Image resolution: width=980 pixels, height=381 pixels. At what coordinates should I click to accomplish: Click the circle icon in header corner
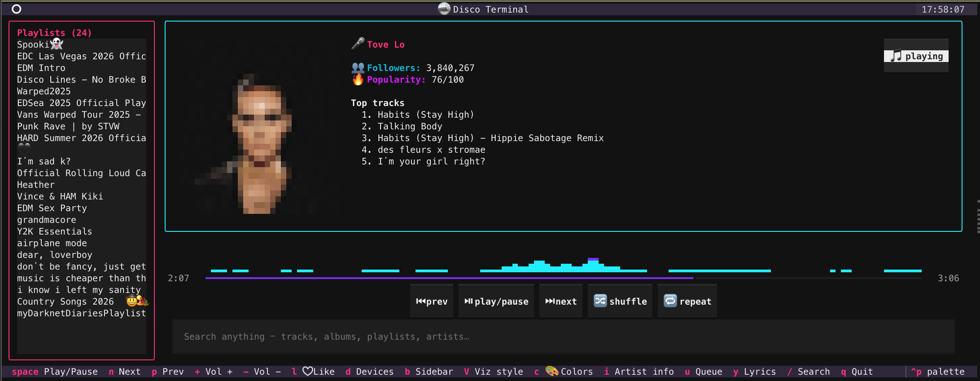(17, 9)
